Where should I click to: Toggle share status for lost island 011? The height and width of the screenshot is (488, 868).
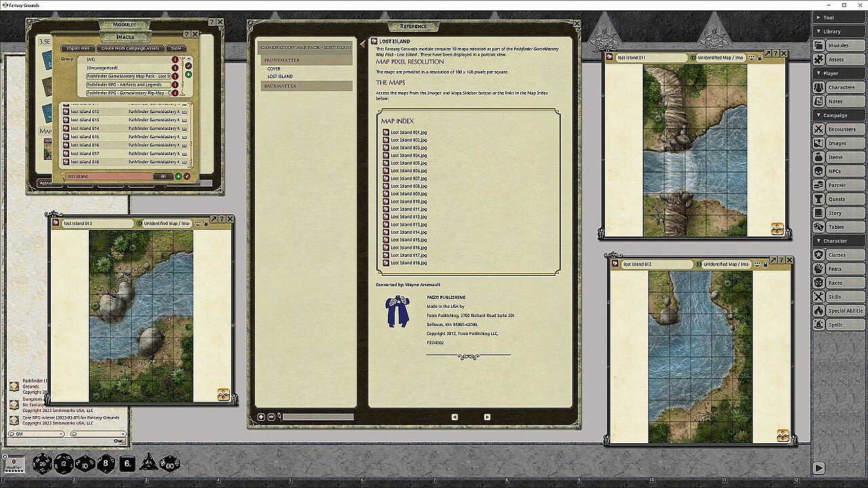751,58
